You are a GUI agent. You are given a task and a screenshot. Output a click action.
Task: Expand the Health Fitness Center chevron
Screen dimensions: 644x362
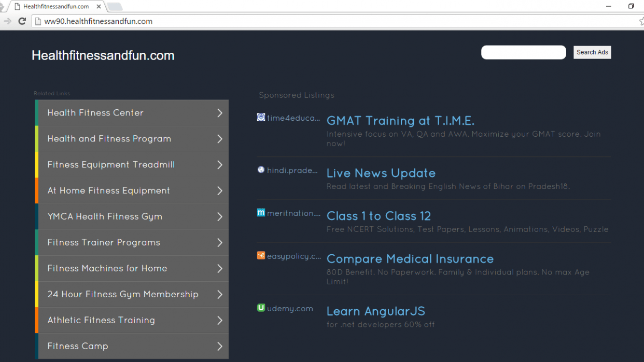220,113
